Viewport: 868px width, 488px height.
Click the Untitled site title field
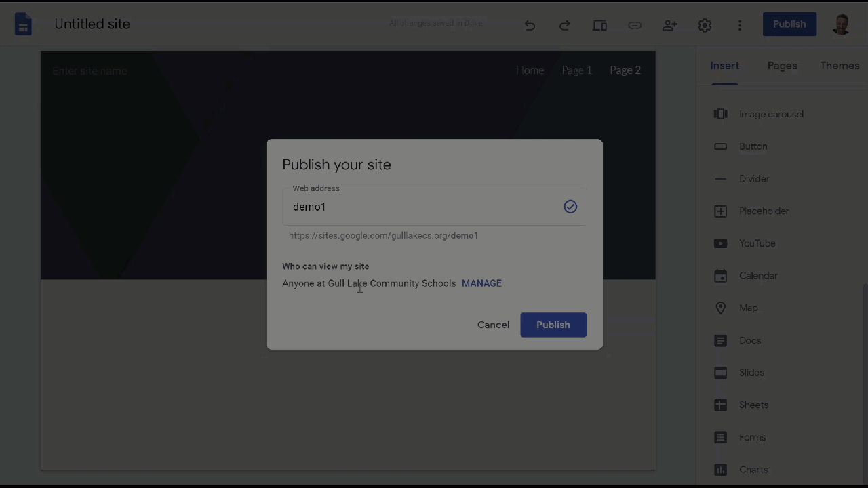point(92,24)
